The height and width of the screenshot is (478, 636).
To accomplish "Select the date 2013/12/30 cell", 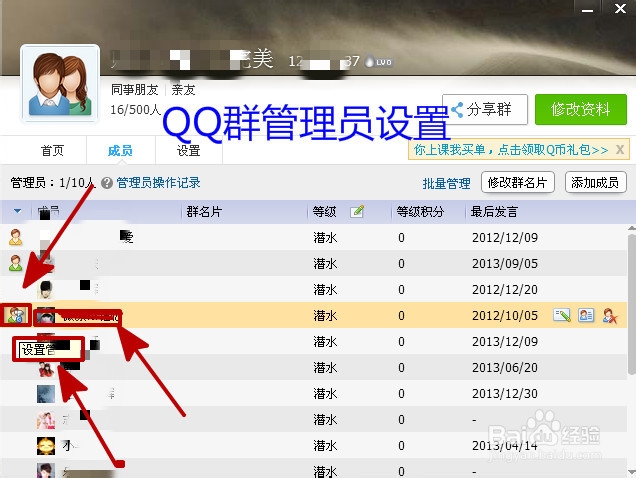I will 505,393.
